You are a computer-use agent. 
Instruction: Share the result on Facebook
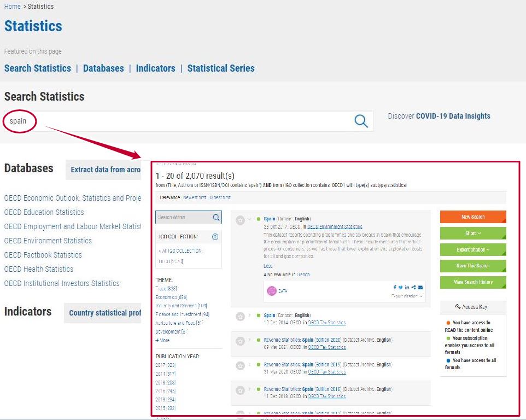[x=395, y=287]
